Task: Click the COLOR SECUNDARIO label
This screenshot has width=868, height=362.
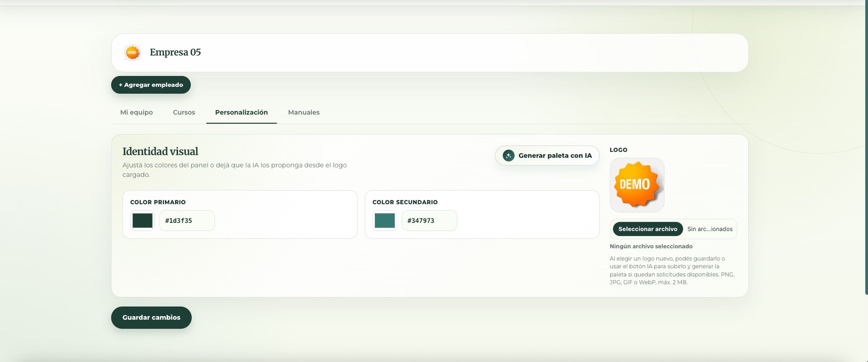Action: point(405,202)
